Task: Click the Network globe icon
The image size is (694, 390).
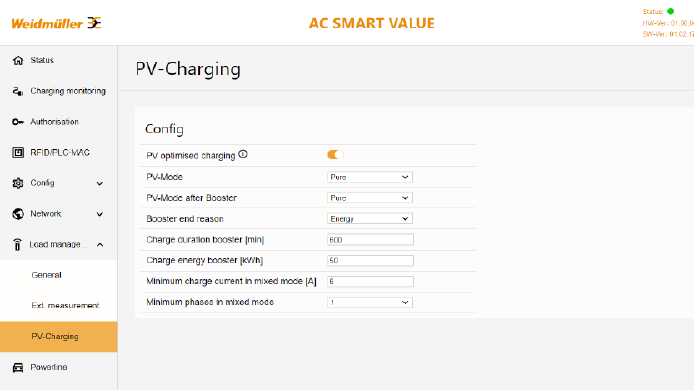Action: coord(18,214)
